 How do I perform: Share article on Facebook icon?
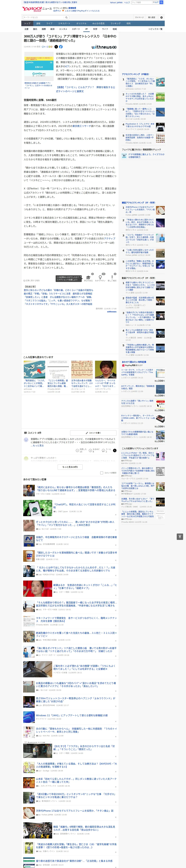pyautogui.click(x=61, y=47)
